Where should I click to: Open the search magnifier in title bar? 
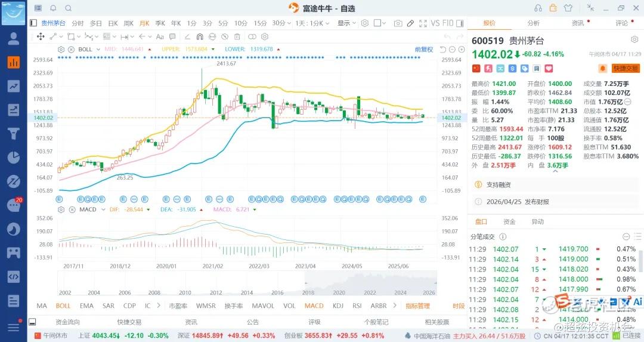click(x=69, y=8)
